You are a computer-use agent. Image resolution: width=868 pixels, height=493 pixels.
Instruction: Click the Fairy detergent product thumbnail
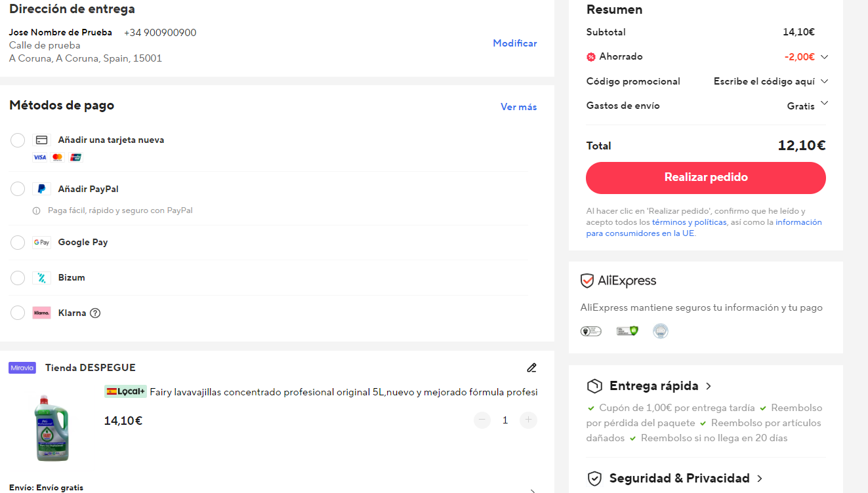coord(52,427)
